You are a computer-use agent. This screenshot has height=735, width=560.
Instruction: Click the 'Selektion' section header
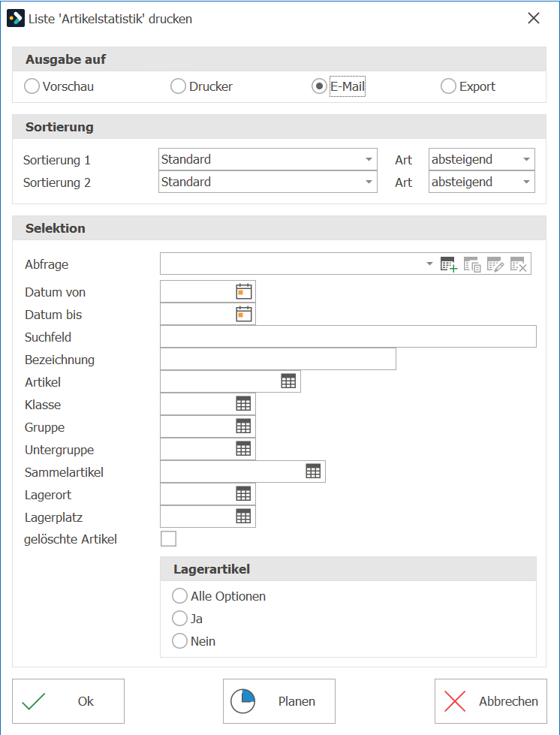(x=279, y=228)
